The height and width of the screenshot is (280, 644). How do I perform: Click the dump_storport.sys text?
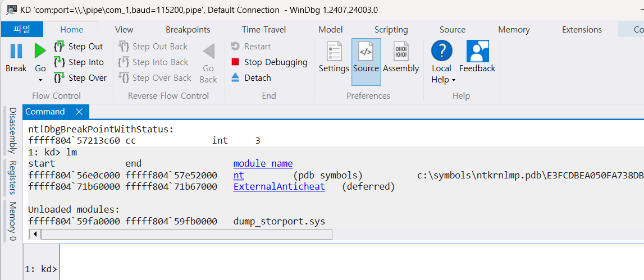pos(279,222)
